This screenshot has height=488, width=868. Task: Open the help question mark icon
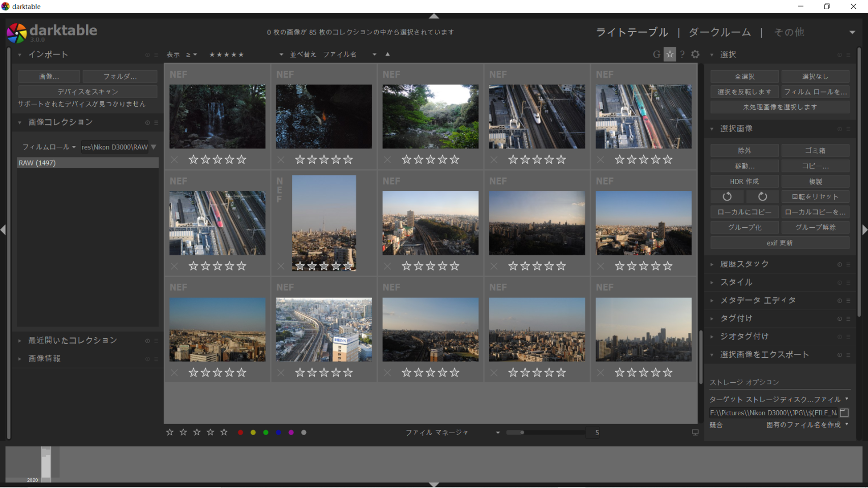[682, 54]
